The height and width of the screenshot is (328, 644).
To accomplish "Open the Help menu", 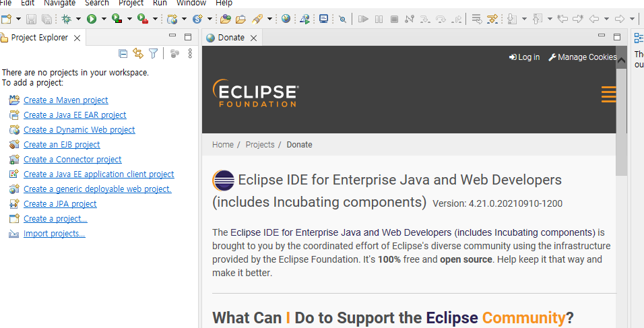I will (x=224, y=3).
